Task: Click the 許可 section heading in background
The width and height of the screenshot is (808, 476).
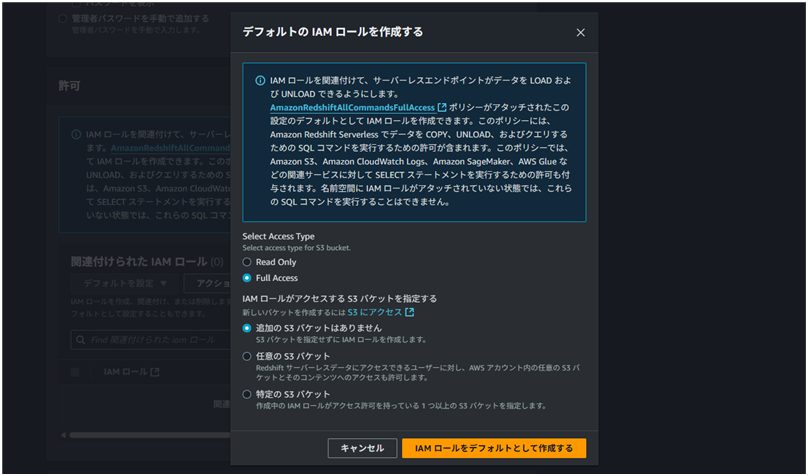Action: pos(69,86)
